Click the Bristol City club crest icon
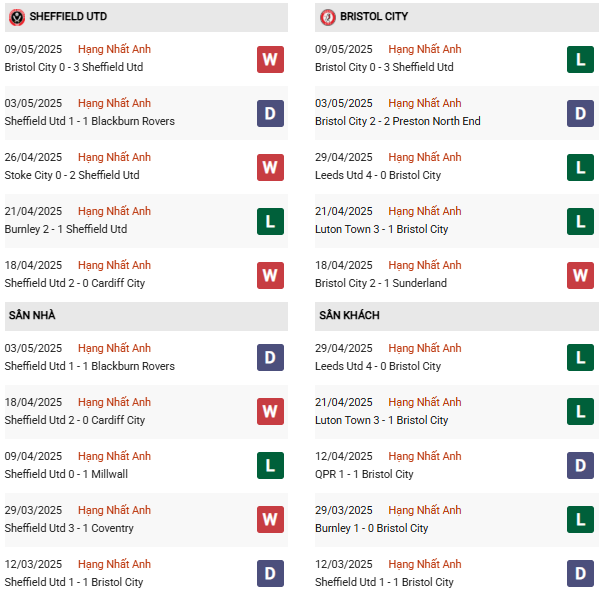600x595 pixels. tap(328, 17)
